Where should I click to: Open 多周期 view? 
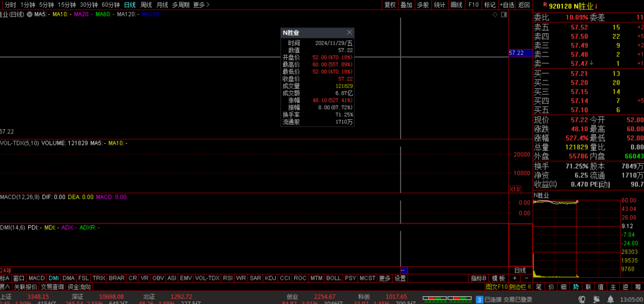pos(181,5)
